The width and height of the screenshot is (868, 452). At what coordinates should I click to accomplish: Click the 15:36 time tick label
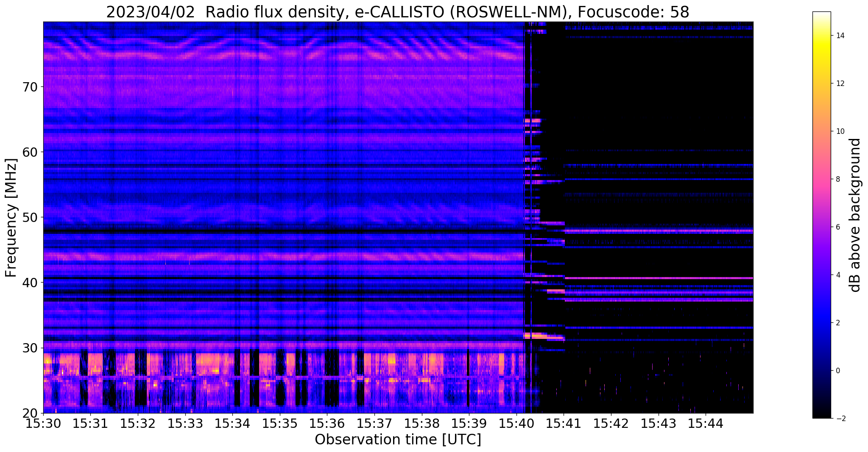[x=327, y=423]
